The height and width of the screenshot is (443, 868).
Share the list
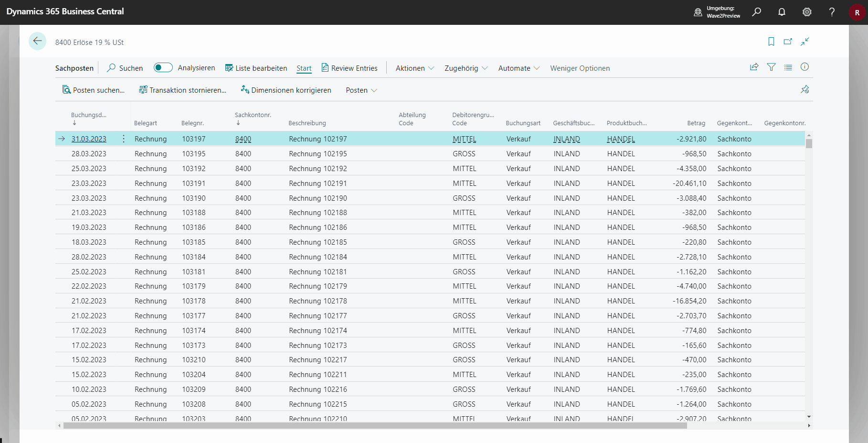754,67
